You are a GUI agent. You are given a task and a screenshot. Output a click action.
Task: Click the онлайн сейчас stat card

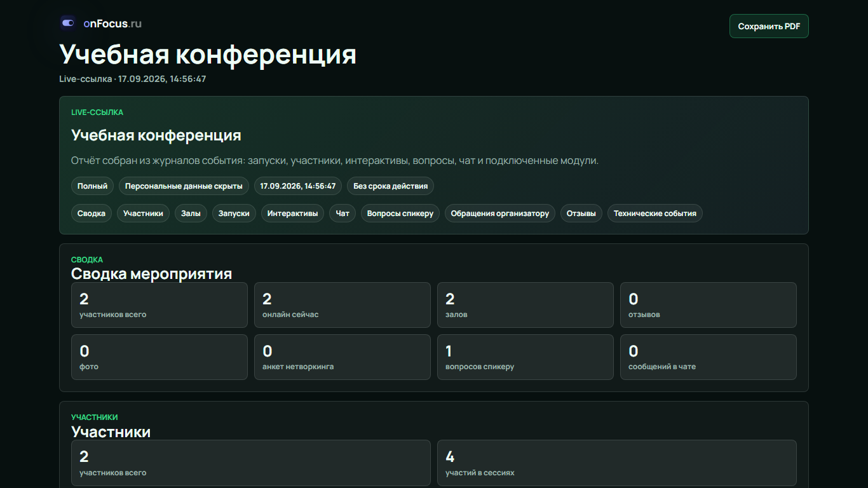pos(342,305)
